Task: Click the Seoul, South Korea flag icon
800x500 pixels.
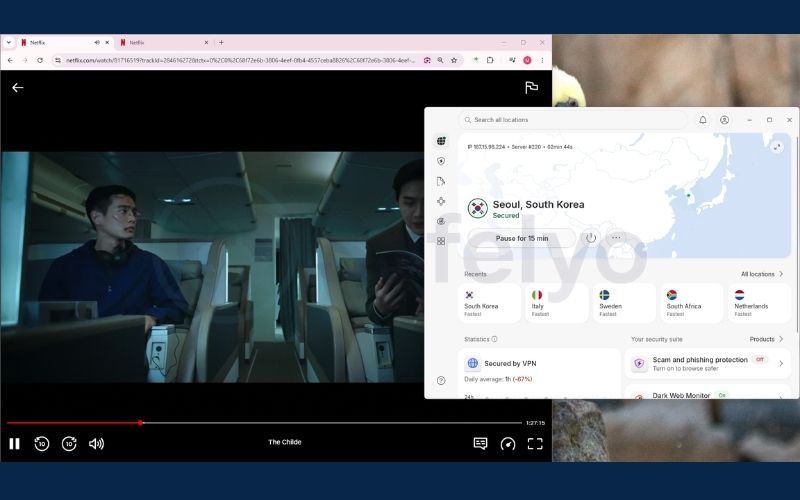Action: click(478, 208)
